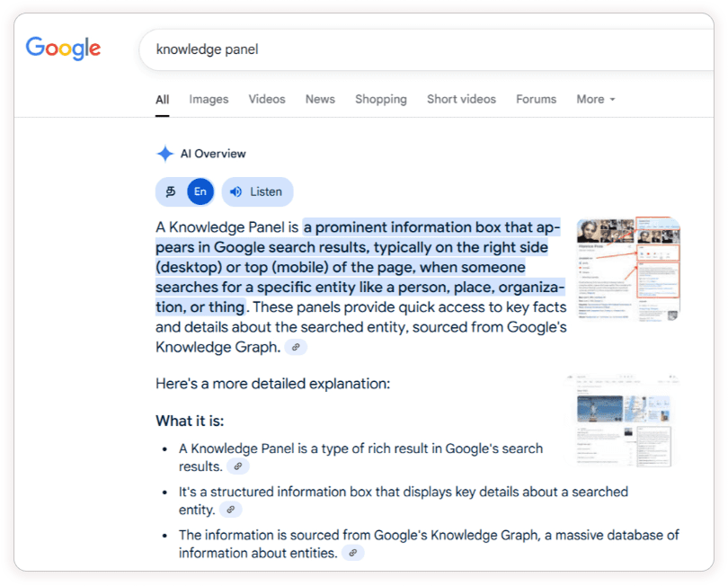The image size is (728, 586).
Task: Open the annotated knowledge panel thumbnail image
Action: pos(628,269)
